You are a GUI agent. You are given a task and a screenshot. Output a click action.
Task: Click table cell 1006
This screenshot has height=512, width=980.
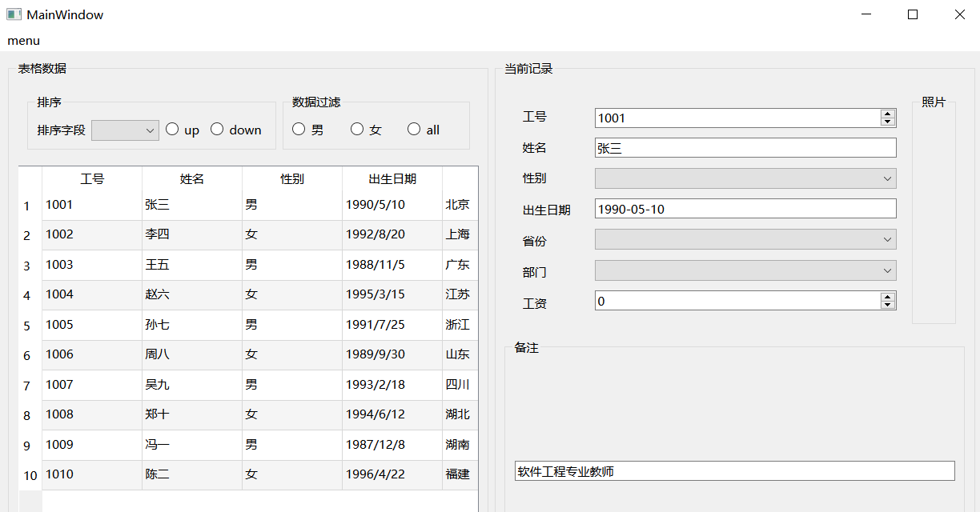click(x=92, y=355)
